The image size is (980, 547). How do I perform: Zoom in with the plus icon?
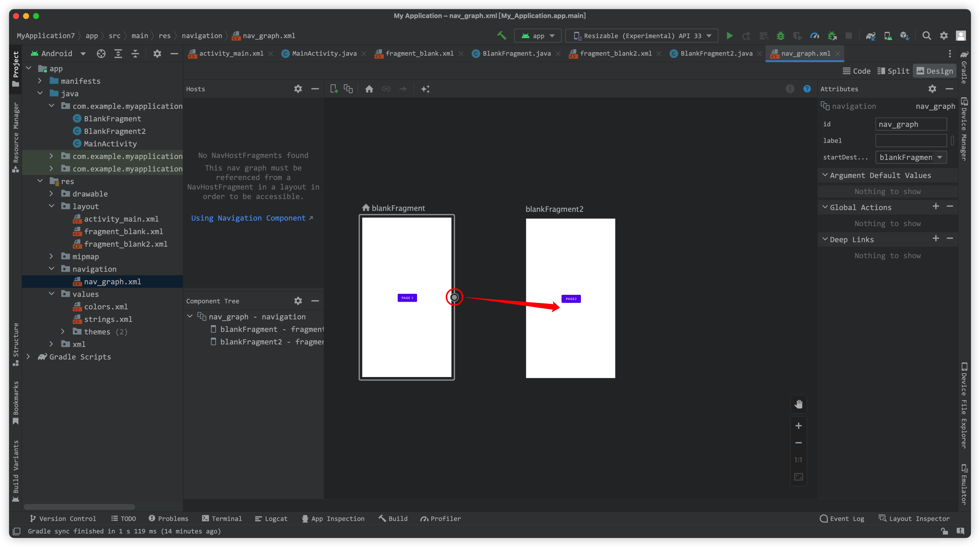click(x=799, y=426)
